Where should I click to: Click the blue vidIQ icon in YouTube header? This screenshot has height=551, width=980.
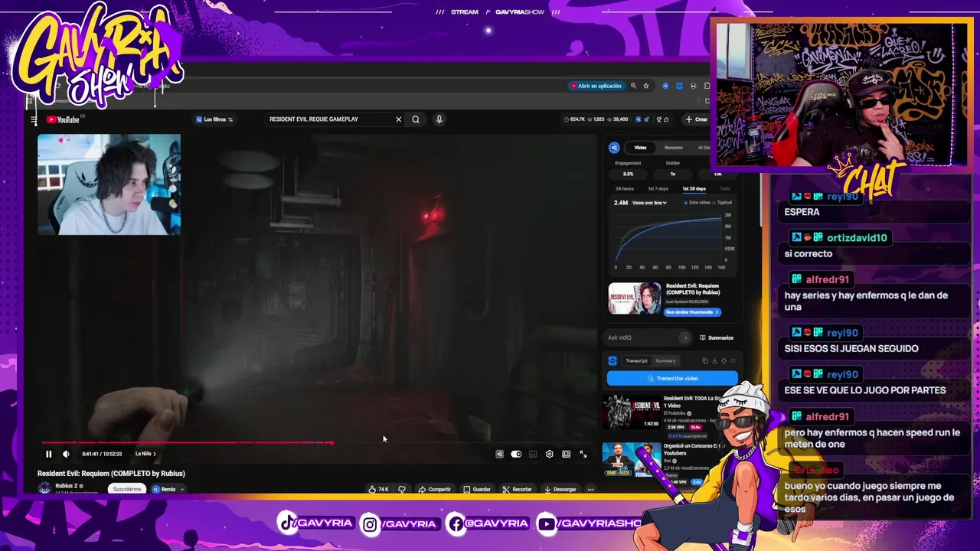639,119
